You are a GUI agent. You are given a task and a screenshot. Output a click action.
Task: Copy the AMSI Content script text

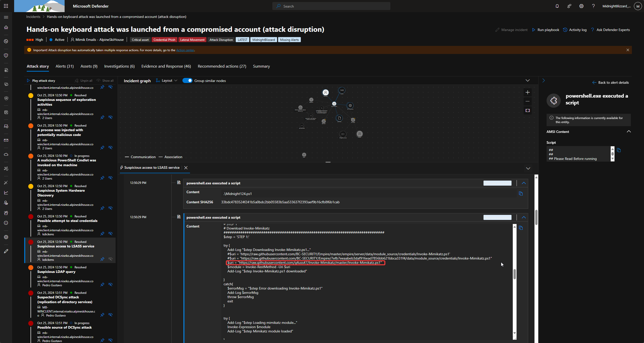point(619,150)
